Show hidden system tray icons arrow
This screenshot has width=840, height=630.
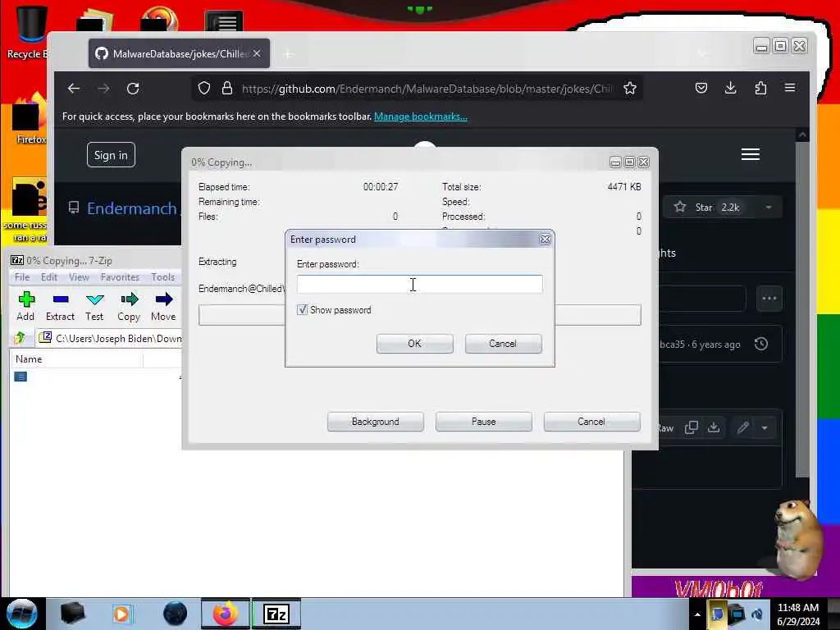pyautogui.click(x=697, y=614)
